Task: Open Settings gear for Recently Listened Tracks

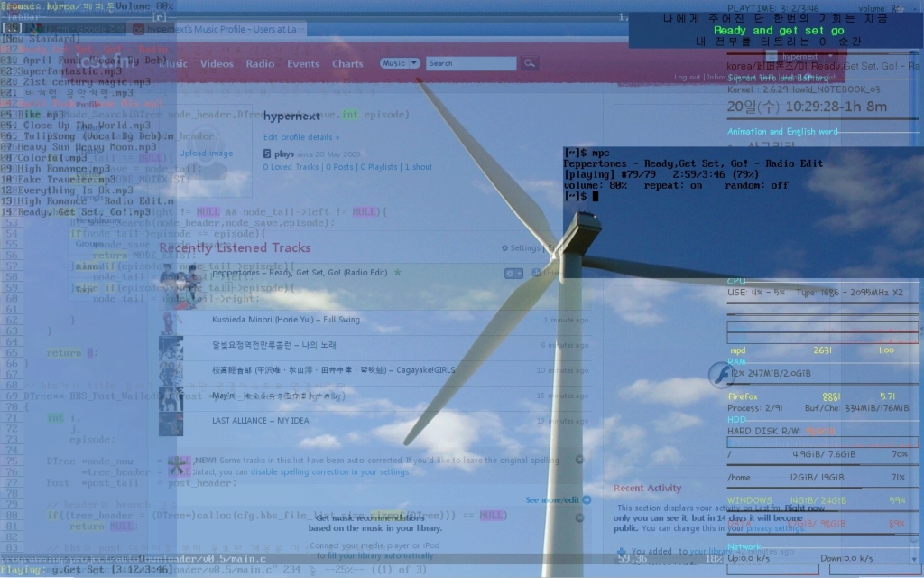Action: [504, 248]
